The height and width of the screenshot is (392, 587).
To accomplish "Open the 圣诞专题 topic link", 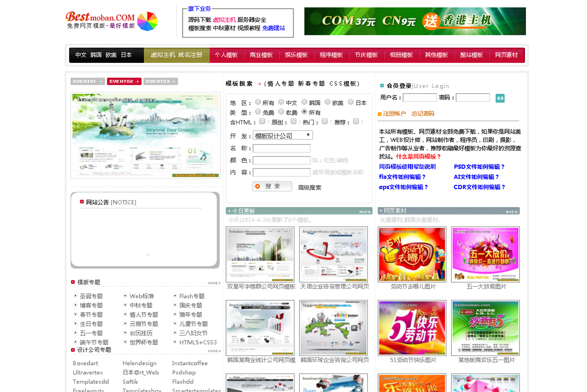I will (91, 296).
